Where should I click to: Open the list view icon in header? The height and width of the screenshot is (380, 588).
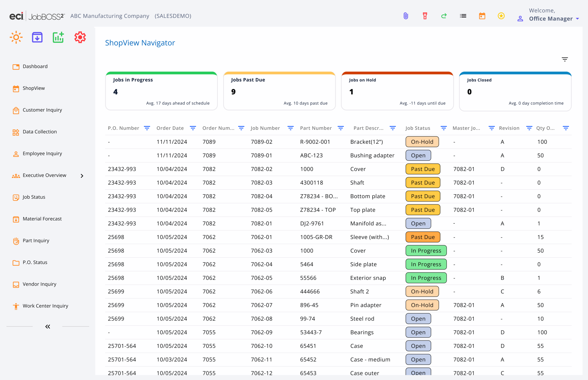[x=463, y=16]
